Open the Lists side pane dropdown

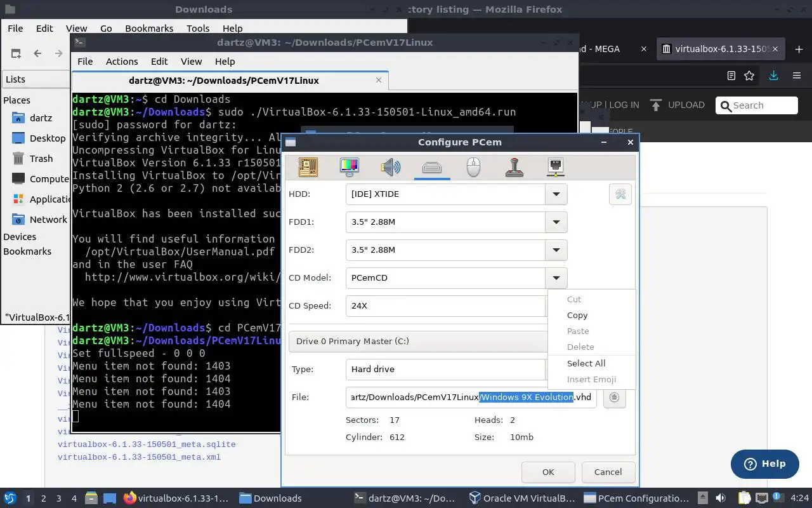[x=37, y=79]
